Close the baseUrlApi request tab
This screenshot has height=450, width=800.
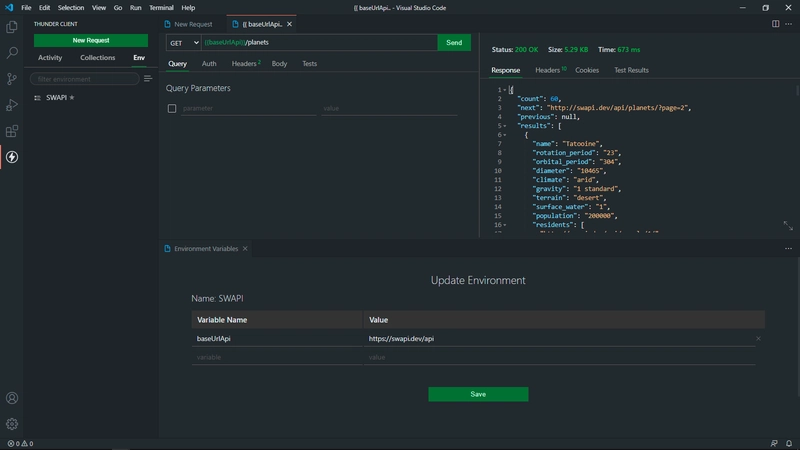click(289, 24)
